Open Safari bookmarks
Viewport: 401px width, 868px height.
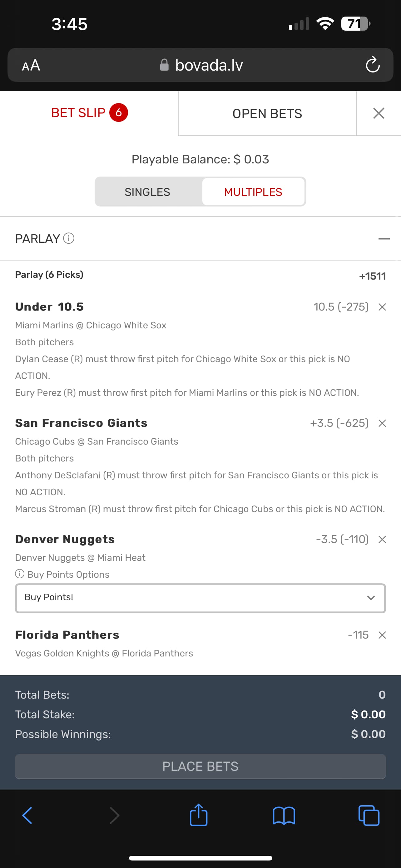284,816
